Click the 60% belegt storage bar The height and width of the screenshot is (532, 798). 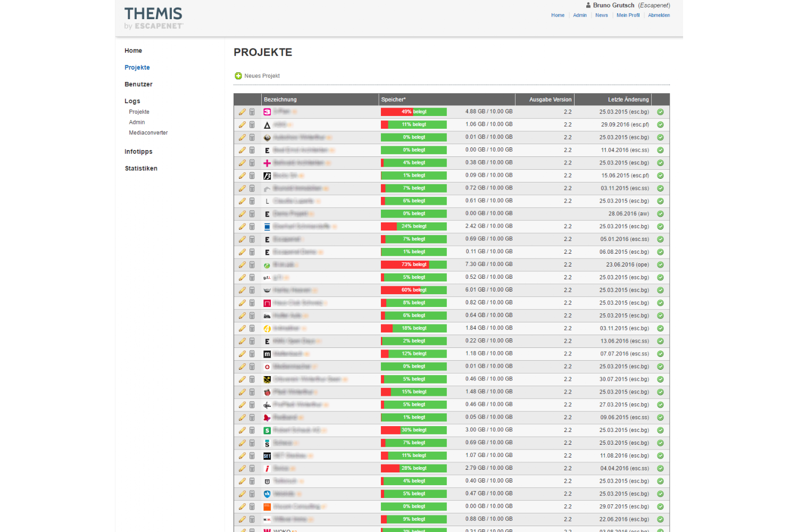point(414,290)
